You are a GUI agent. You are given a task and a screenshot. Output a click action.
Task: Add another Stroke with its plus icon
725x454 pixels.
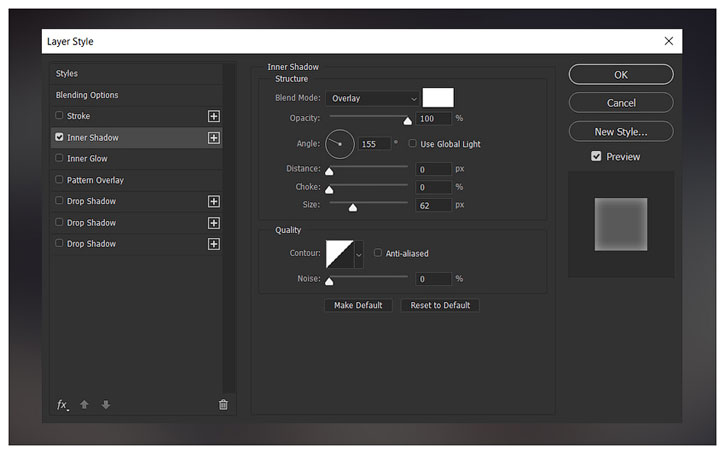pyautogui.click(x=214, y=116)
